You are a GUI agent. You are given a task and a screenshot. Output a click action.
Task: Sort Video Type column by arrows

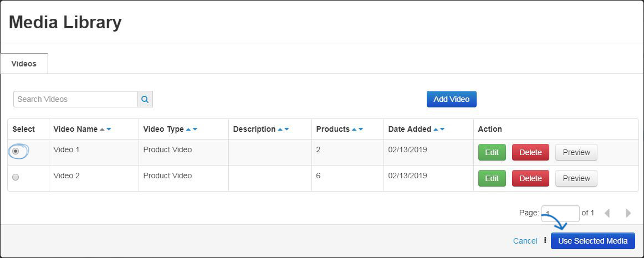coord(191,129)
